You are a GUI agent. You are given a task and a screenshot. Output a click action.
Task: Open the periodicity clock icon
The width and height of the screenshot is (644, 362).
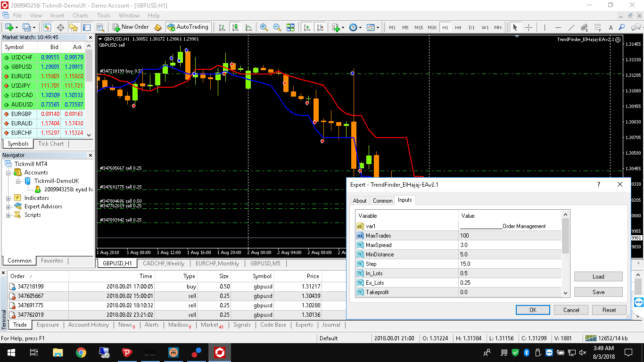(x=353, y=27)
